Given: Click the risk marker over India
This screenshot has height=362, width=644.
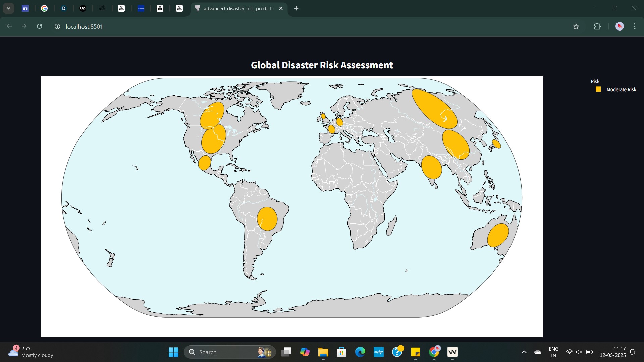Looking at the screenshot, I should point(431,167).
